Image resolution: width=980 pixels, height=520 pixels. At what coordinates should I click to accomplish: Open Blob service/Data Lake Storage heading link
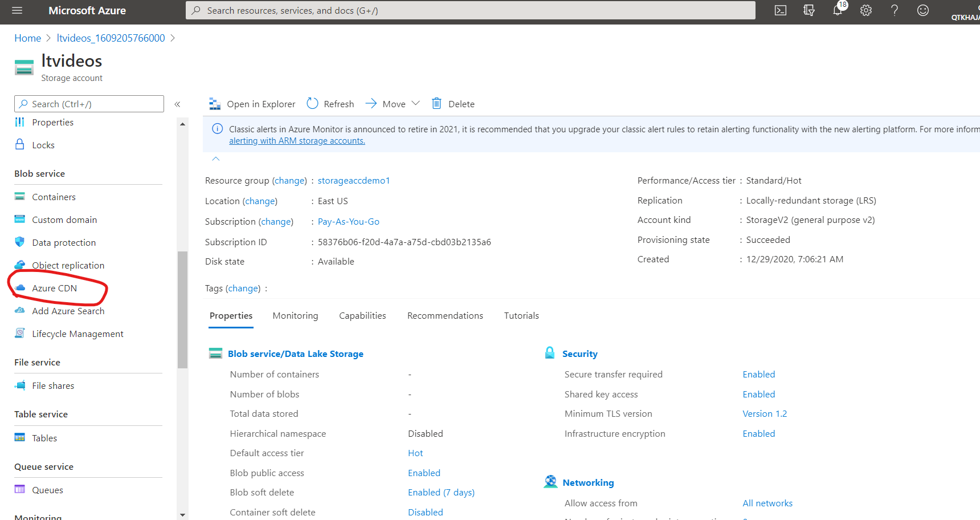pyautogui.click(x=296, y=354)
